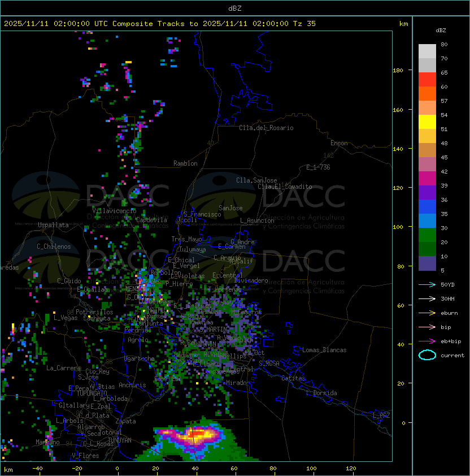Image resolution: width=470 pixels, height=476 pixels.
Task: Pick the magenta 39–42 dBZ swatch
Action: pos(427,179)
